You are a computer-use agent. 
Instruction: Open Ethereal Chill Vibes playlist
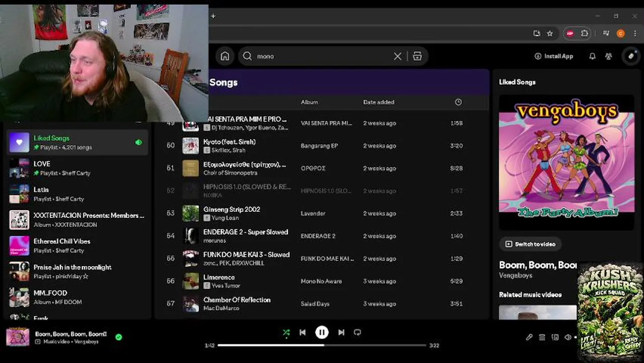click(x=78, y=246)
